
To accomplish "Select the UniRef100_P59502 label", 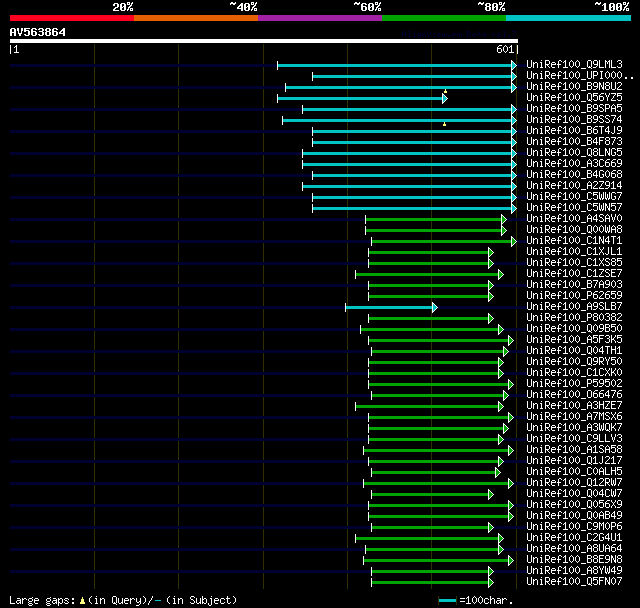I will [574, 384].
